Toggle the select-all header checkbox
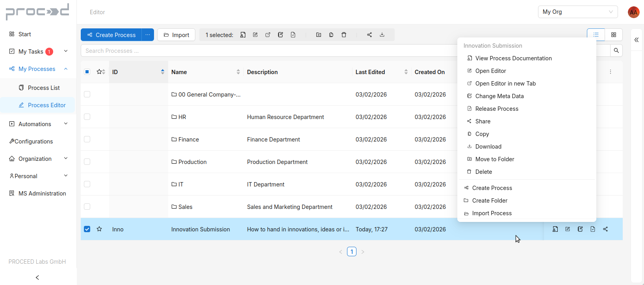Image resolution: width=644 pixels, height=285 pixels. click(87, 72)
